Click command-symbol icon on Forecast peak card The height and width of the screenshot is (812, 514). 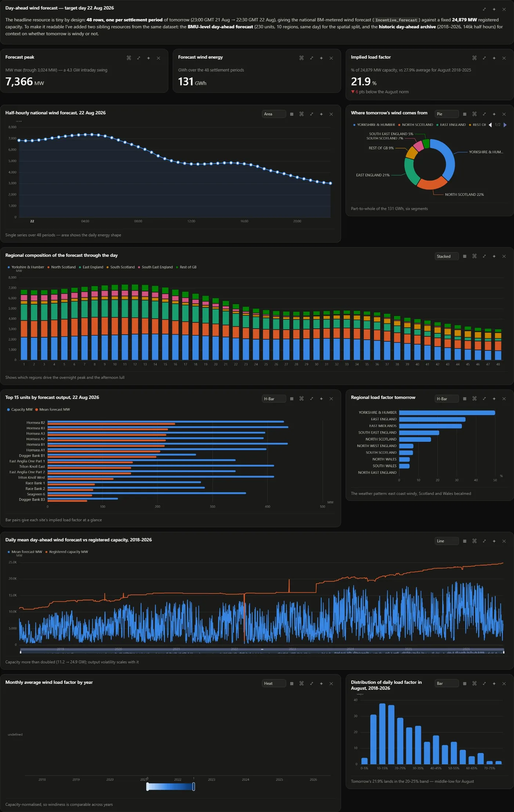pyautogui.click(x=129, y=58)
